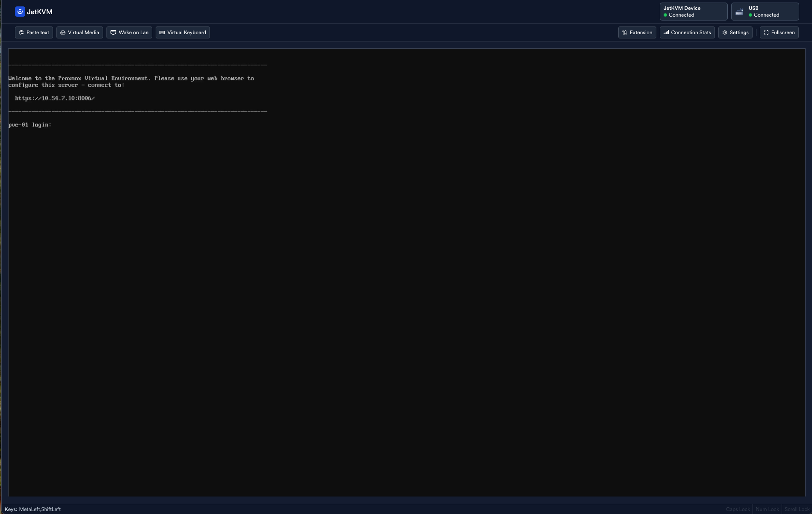Image resolution: width=812 pixels, height=514 pixels.
Task: Open Virtual Media via its drive icon
Action: tap(63, 32)
